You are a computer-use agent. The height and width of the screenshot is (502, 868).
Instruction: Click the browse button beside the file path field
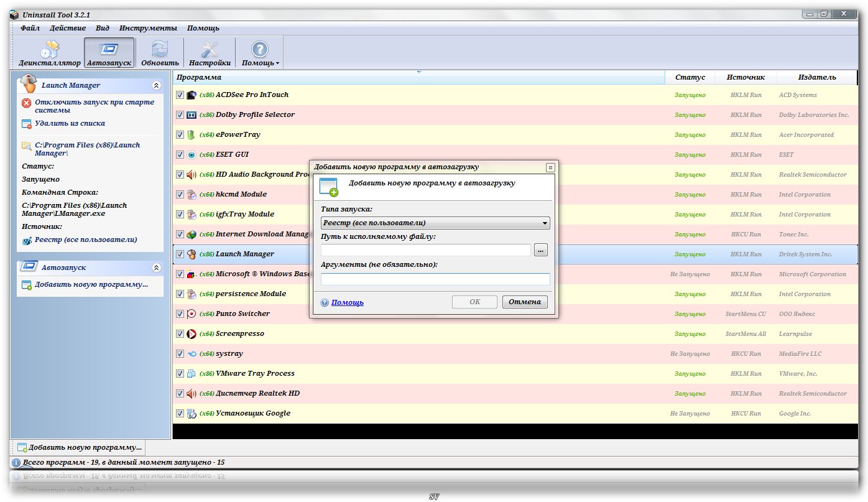click(540, 250)
